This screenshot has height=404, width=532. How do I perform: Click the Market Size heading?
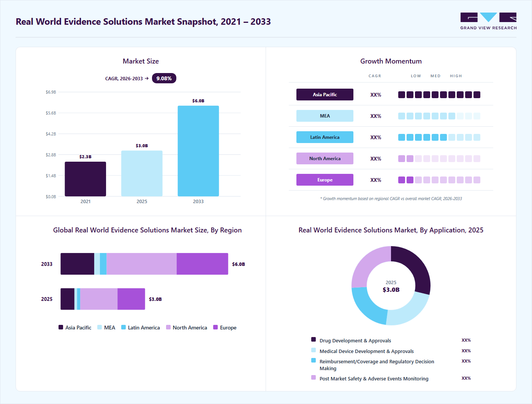(x=141, y=61)
